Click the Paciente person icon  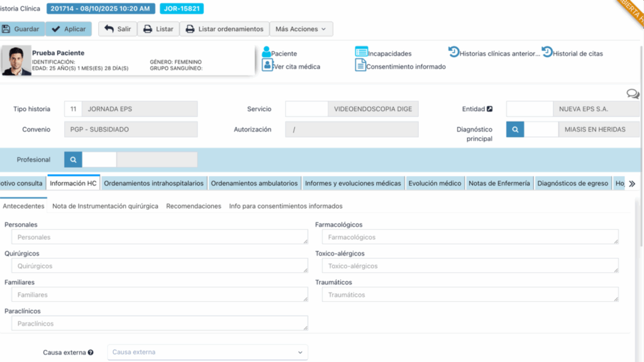pos(267,53)
